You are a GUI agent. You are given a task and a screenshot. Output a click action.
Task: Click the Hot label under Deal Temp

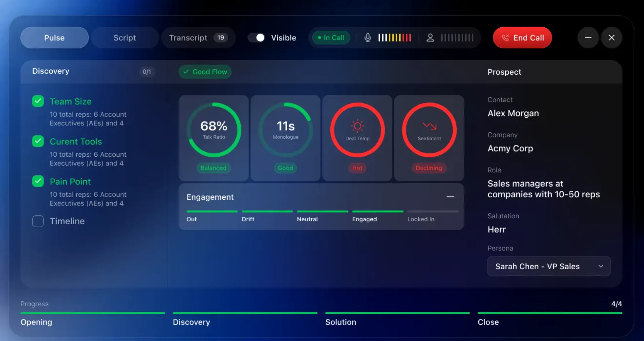357,168
